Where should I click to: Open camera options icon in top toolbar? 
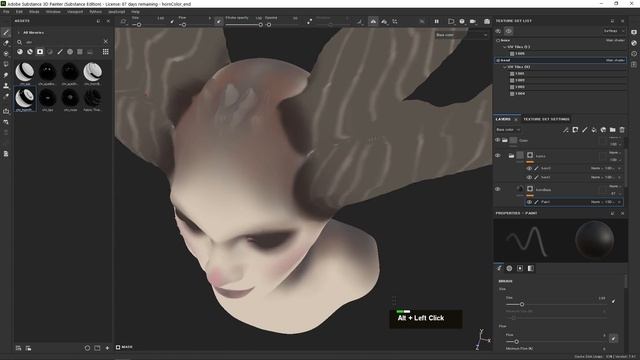coord(472,22)
